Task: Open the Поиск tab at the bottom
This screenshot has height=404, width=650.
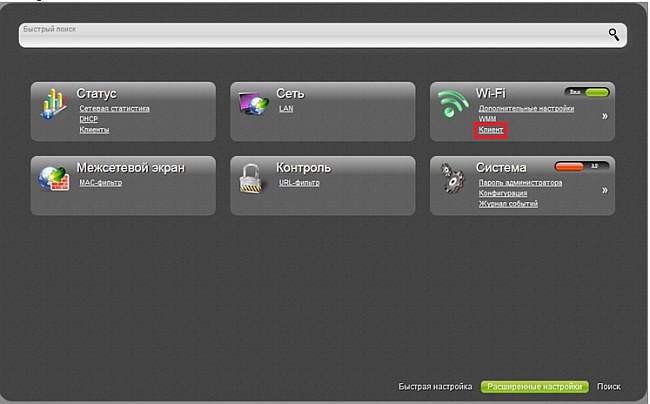Action: pyautogui.click(x=608, y=386)
